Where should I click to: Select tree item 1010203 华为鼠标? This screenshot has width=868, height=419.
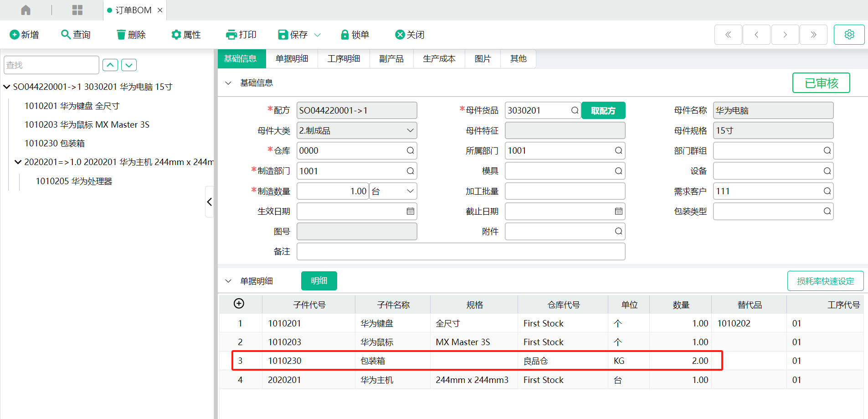(87, 124)
